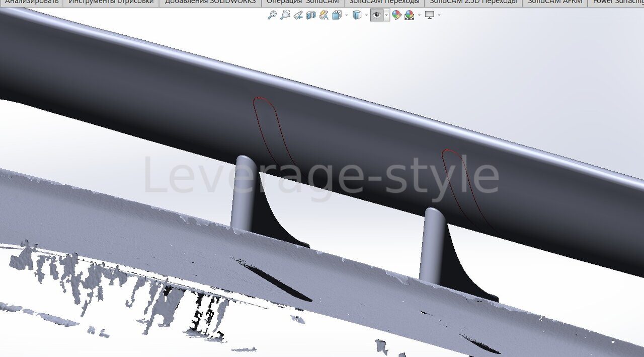The height and width of the screenshot is (357, 644).
Task: Click the Apply Scene icon
Action: [409, 16]
